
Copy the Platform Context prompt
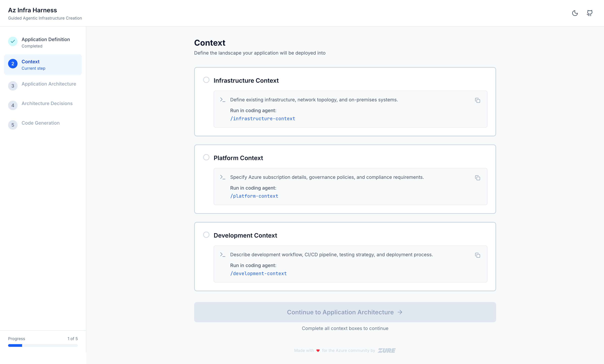click(478, 178)
